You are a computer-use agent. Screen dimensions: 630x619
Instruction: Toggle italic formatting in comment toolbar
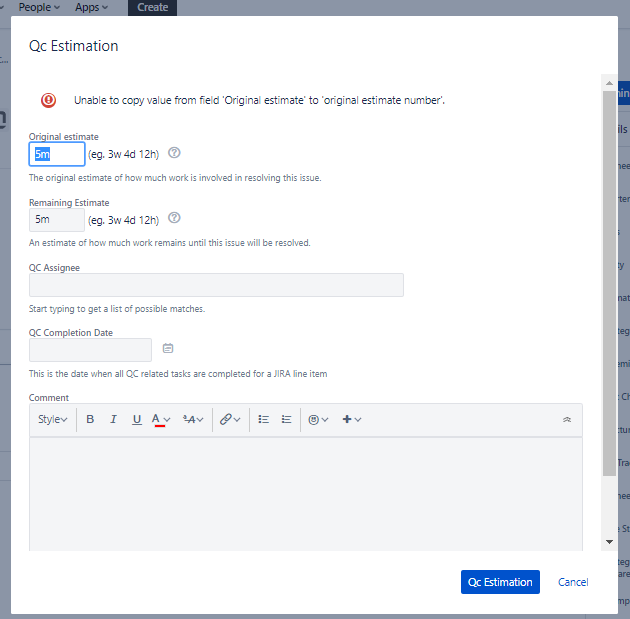[x=113, y=419]
